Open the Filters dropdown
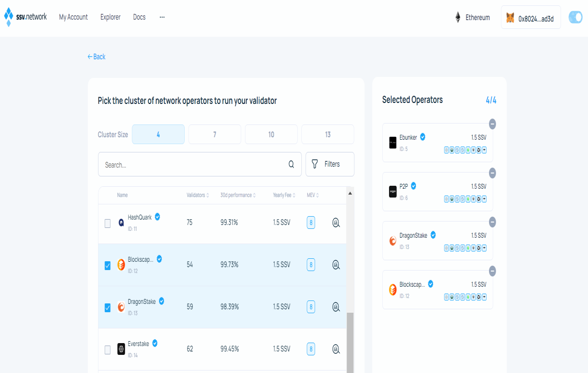Image resolution: width=588 pixels, height=373 pixels. 330,164
